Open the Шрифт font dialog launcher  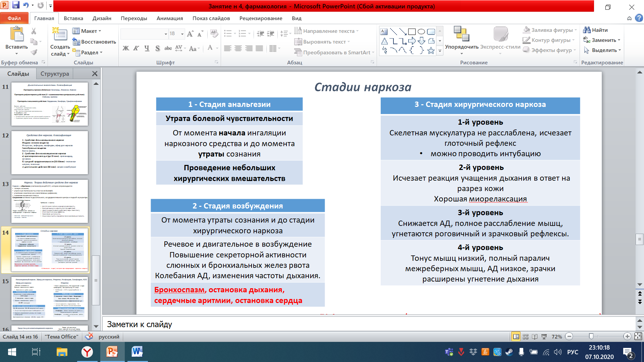coord(216,62)
